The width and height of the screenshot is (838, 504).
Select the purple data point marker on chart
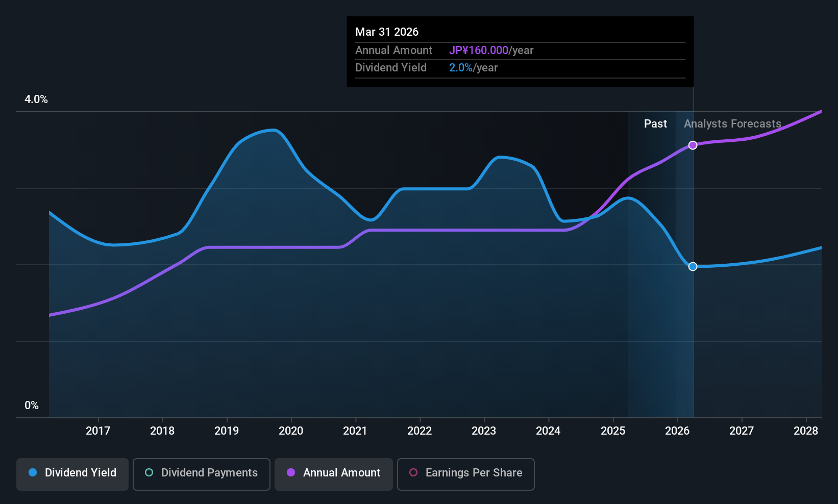[693, 145]
